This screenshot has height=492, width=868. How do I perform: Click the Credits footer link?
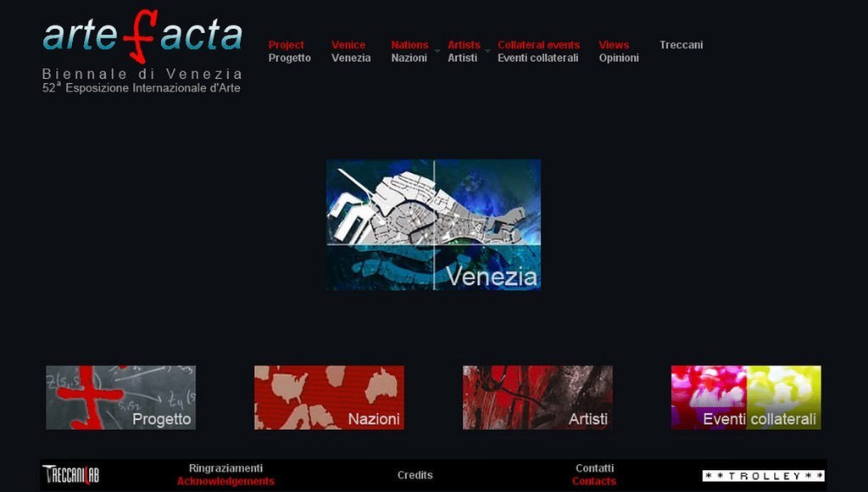coord(415,475)
